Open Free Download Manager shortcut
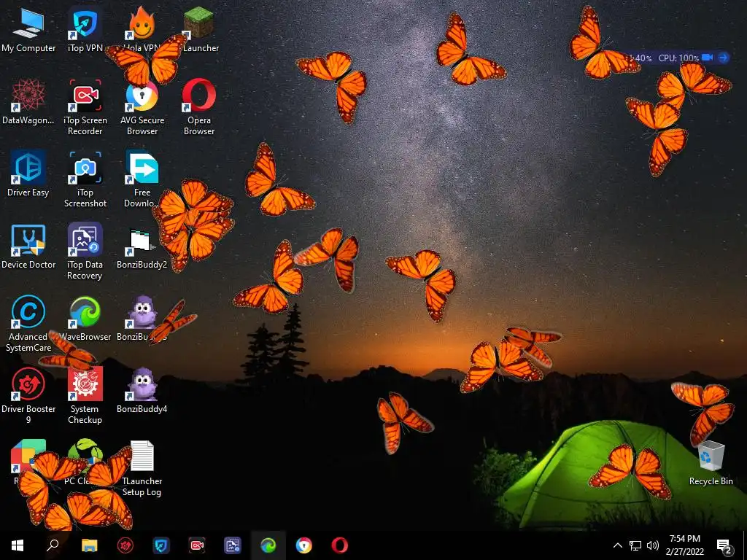The image size is (747, 560). (142, 179)
